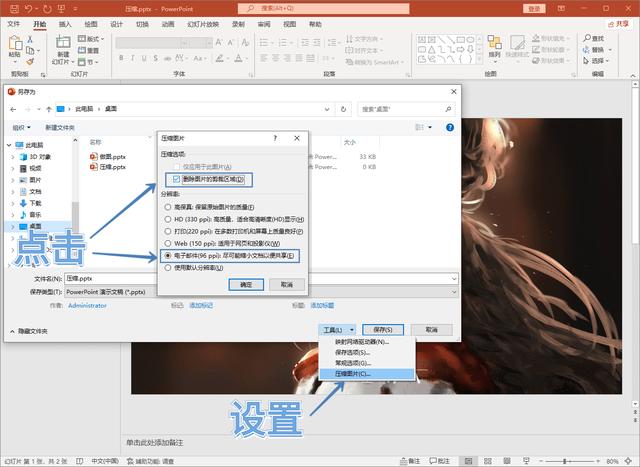Click the help question mark in 压缩图片 dialog

point(275,137)
